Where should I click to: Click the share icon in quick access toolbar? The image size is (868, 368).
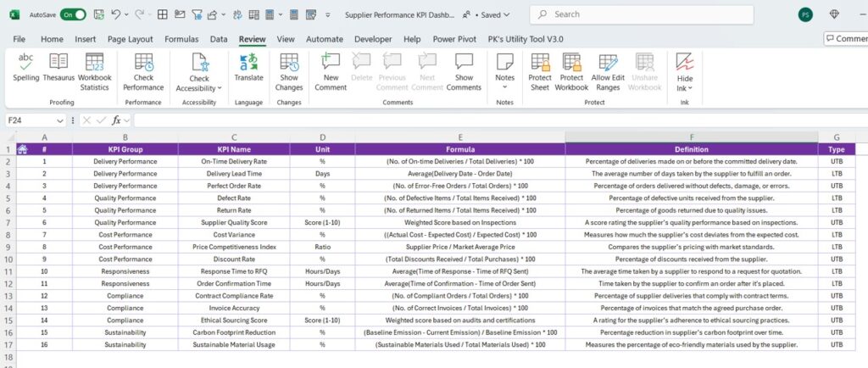(x=213, y=15)
